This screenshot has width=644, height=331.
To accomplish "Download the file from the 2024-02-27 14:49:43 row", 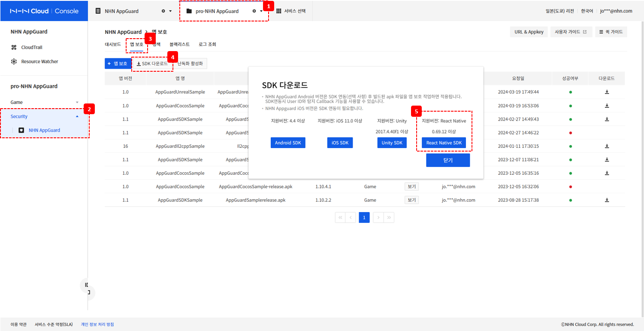I will point(607,119).
